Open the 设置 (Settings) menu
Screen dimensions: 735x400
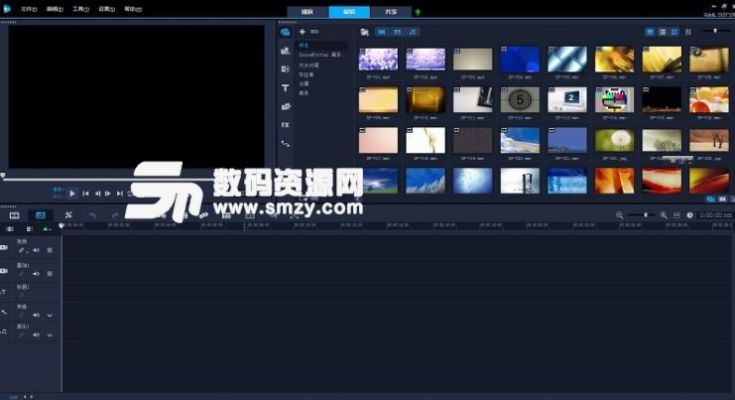106,9
